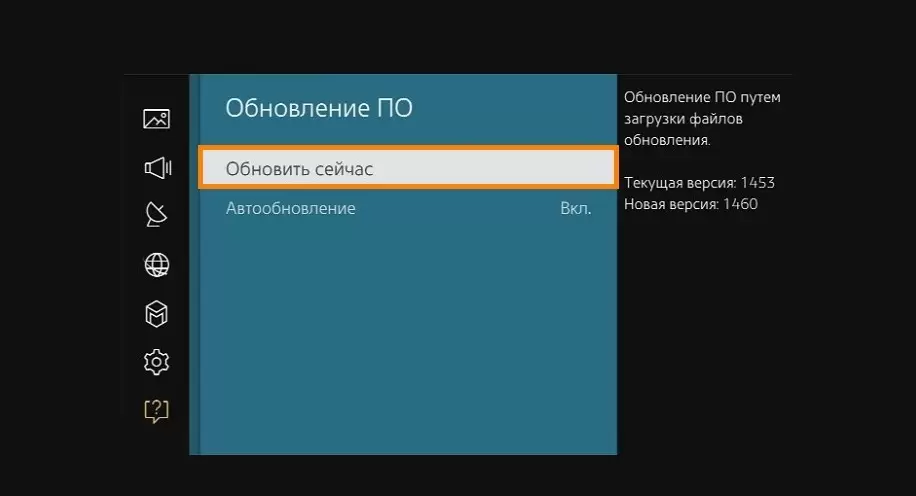Select the Network globe icon
The width and height of the screenshot is (916, 496).
(x=156, y=265)
